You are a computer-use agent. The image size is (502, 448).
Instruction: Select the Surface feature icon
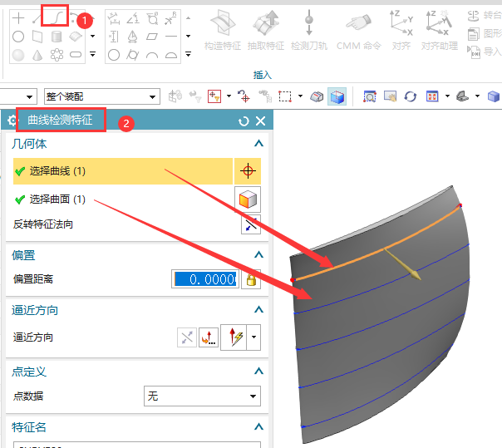coord(76,37)
